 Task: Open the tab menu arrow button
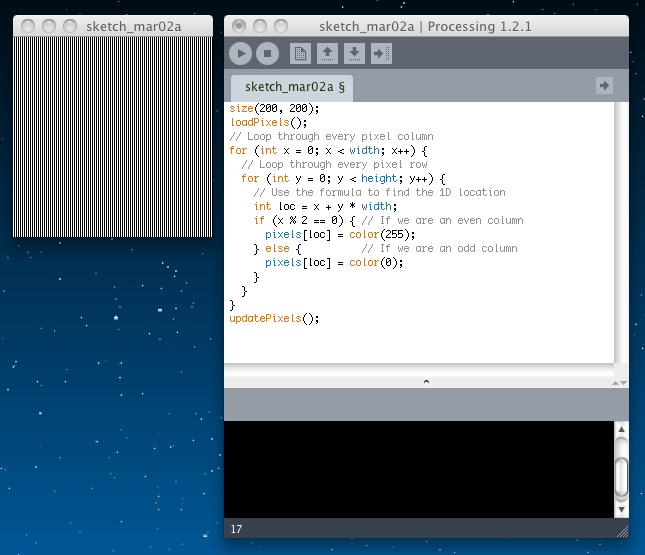click(x=604, y=86)
